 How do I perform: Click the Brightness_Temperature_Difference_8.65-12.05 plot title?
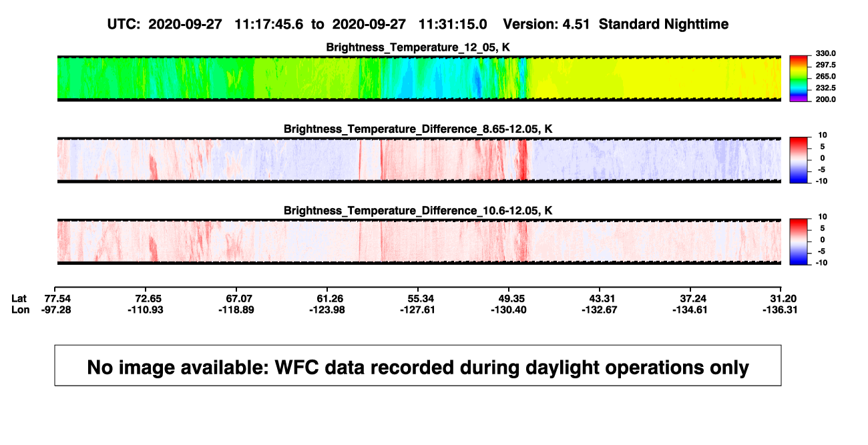click(x=418, y=129)
